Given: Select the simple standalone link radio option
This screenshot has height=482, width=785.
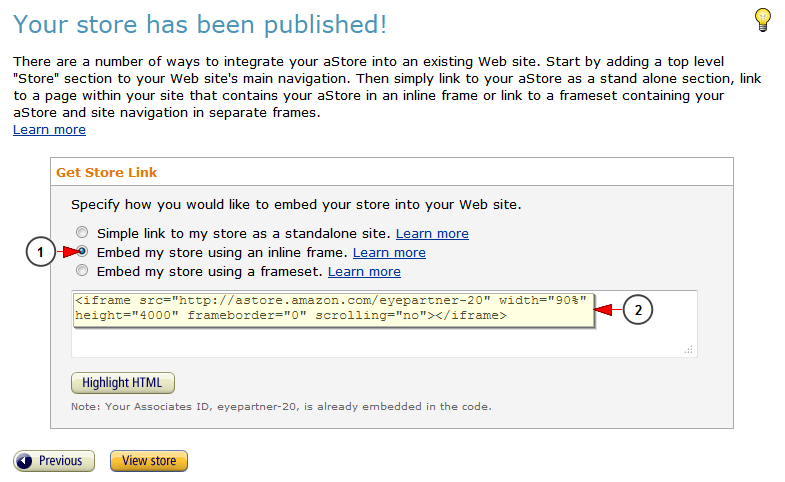Looking at the screenshot, I should coord(82,232).
